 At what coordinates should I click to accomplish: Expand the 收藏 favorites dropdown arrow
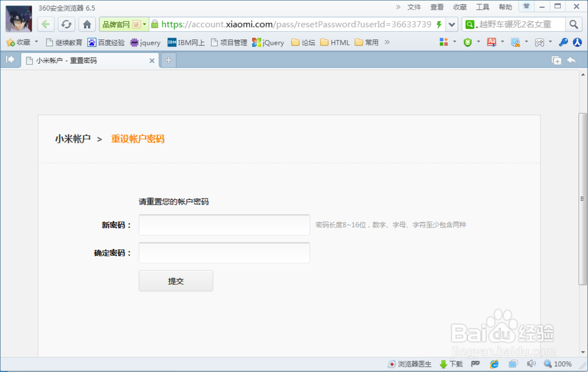coord(36,42)
